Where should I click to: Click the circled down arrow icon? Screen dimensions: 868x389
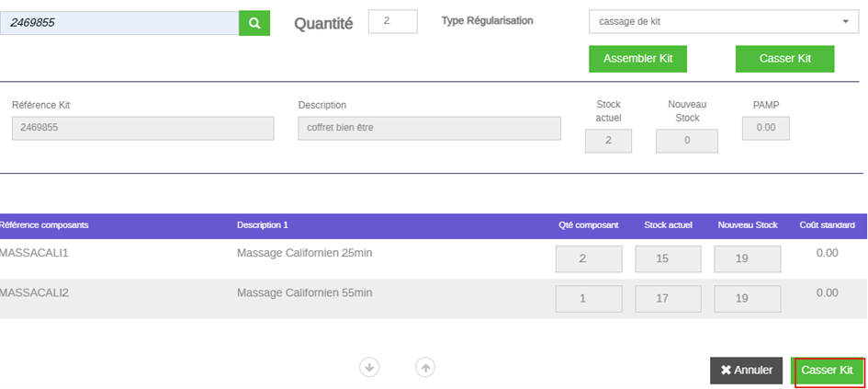point(370,367)
